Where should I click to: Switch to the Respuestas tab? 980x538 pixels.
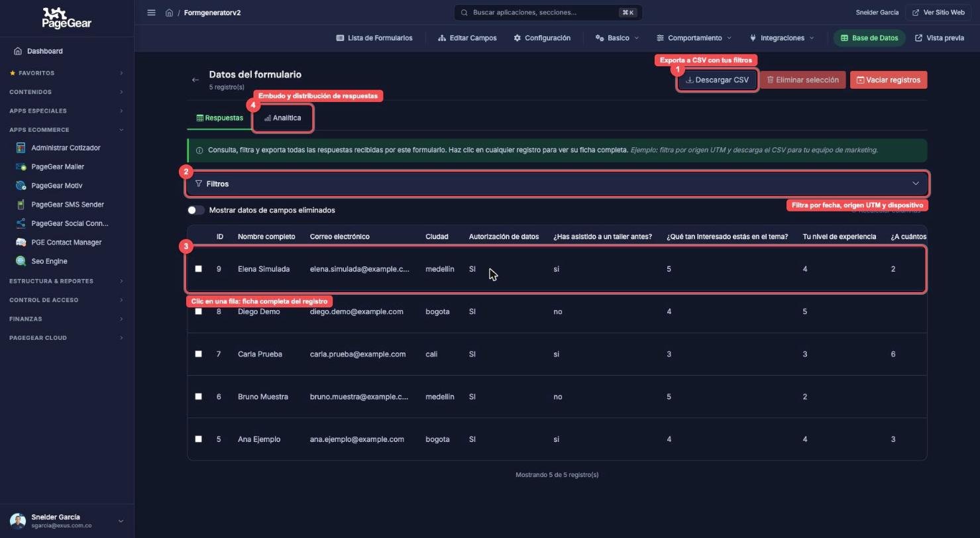[x=220, y=118]
